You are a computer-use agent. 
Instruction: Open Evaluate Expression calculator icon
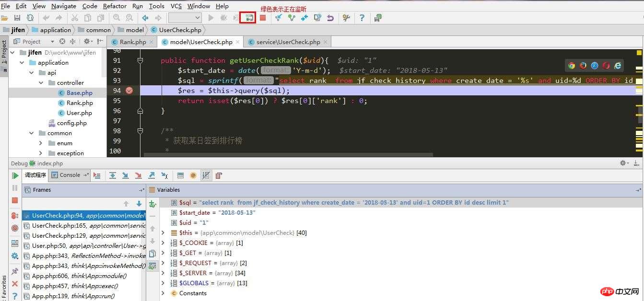click(x=180, y=175)
